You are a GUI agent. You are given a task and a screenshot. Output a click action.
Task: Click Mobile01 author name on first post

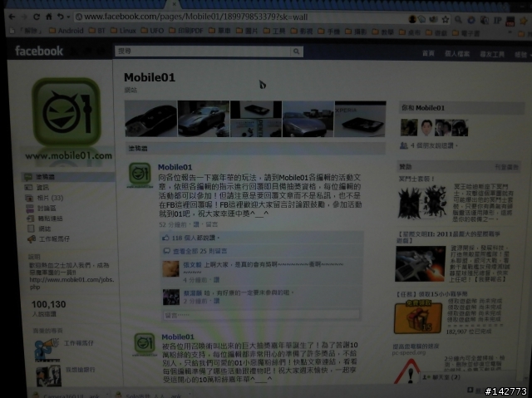(175, 167)
